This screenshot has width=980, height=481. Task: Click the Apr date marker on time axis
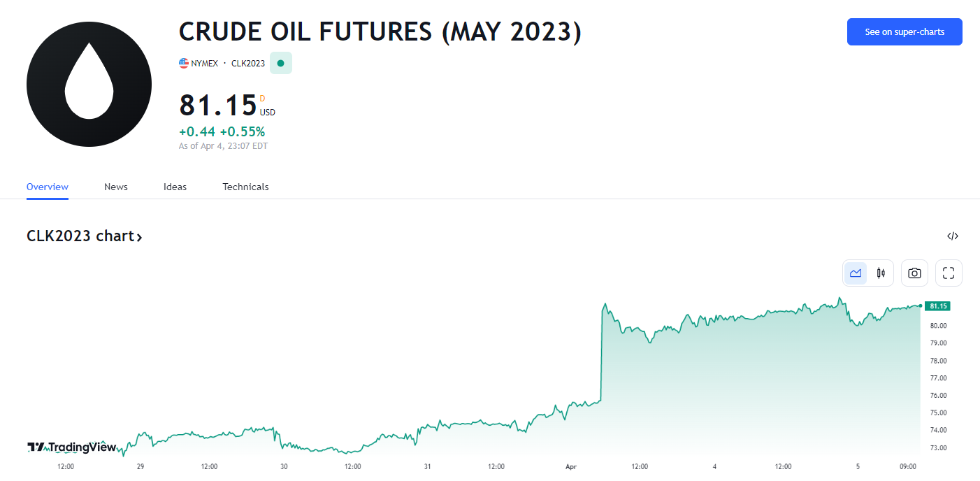point(571,466)
